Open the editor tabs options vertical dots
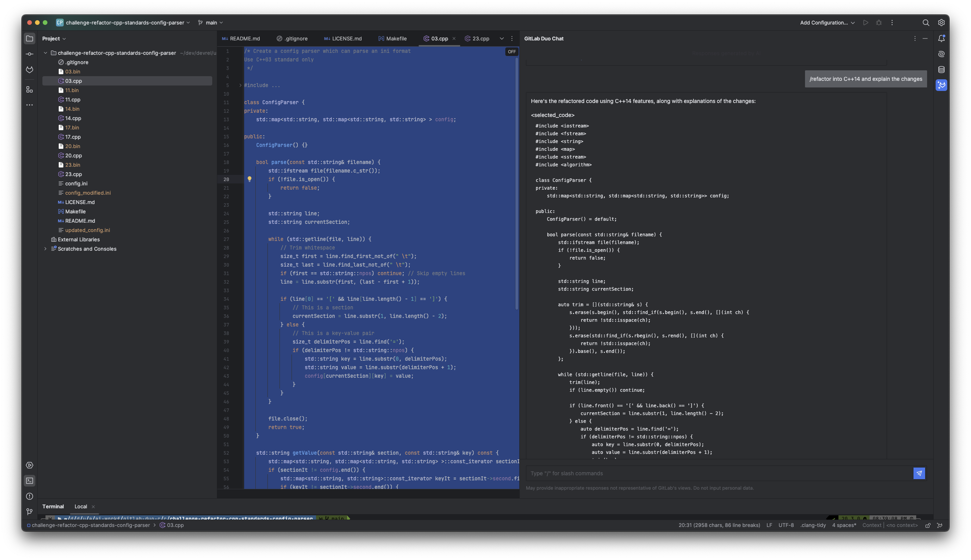 point(512,38)
